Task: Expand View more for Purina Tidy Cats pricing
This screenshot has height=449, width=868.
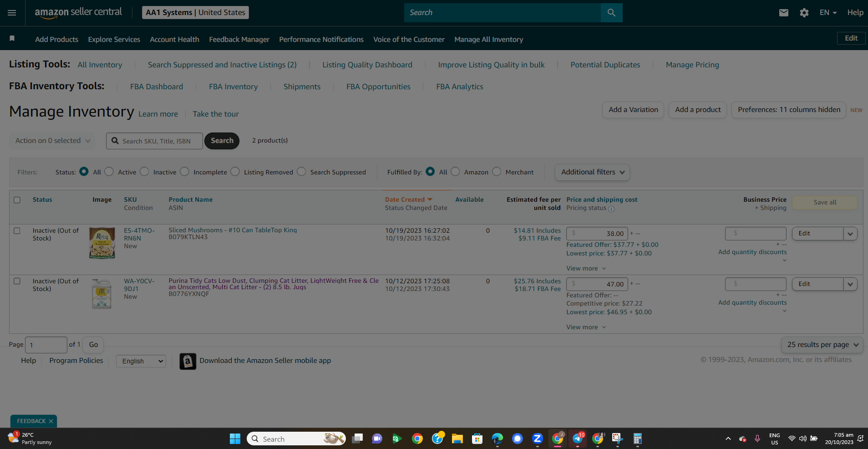Action: coord(586,327)
